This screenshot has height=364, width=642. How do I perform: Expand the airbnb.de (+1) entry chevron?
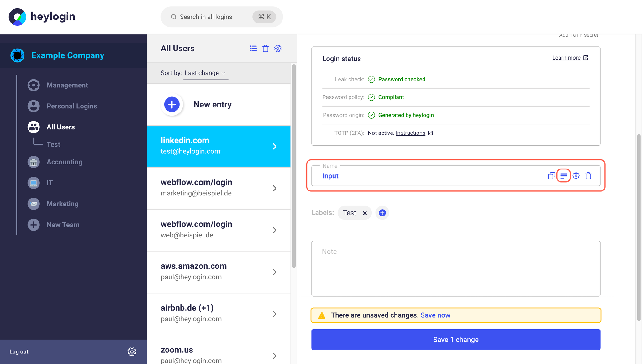(275, 314)
